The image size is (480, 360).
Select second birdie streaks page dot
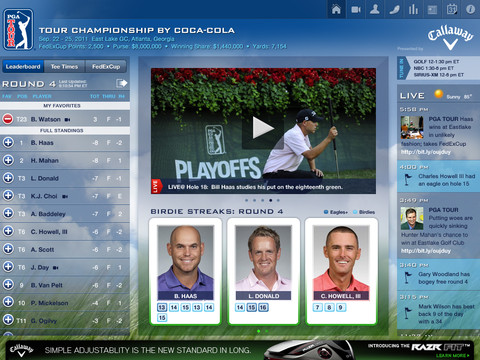coord(266,331)
